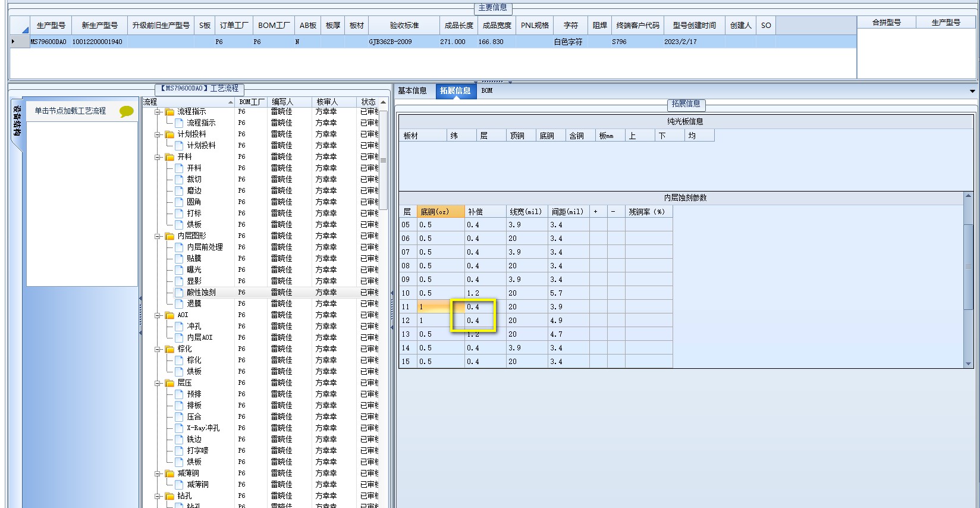Click the 残铜率 (%) column header
Viewport: 980px width, 508px height.
648,211
